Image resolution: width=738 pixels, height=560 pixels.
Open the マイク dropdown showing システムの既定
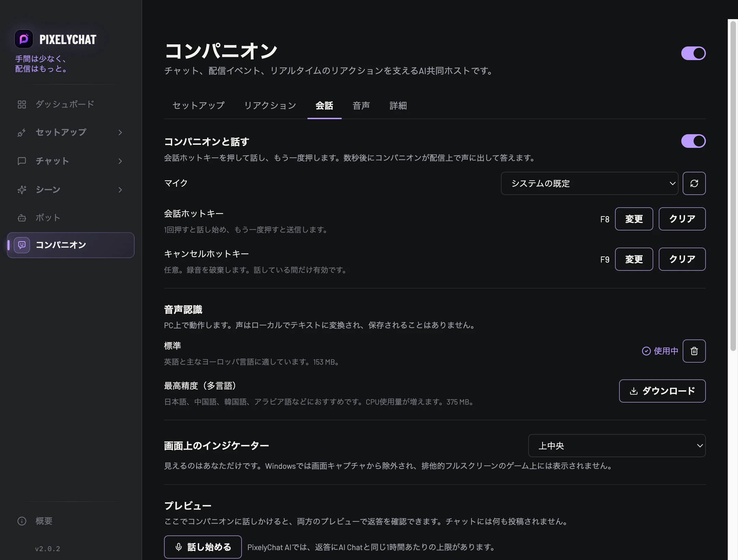pos(589,183)
